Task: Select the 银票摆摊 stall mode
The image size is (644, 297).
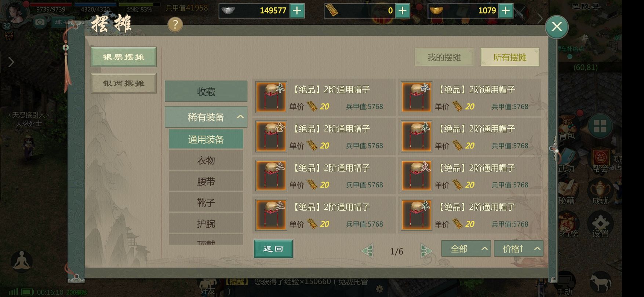Action: point(124,57)
